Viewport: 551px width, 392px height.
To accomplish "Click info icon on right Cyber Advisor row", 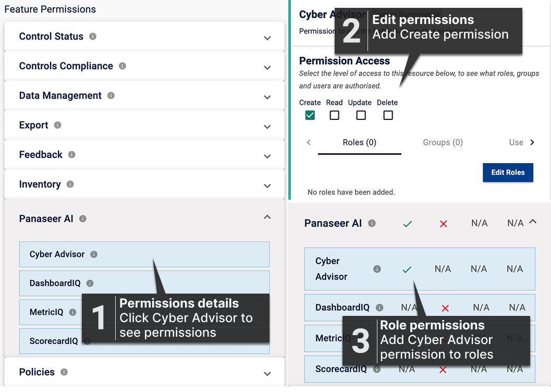I will point(377,269).
